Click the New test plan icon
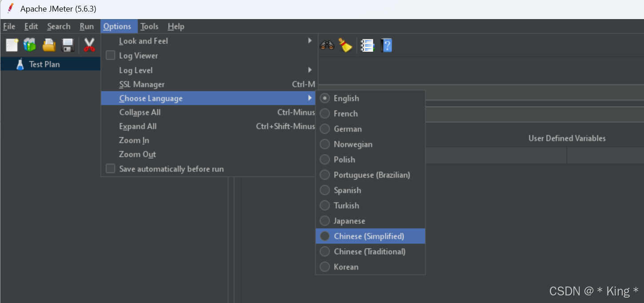The image size is (644, 303). coord(12,45)
